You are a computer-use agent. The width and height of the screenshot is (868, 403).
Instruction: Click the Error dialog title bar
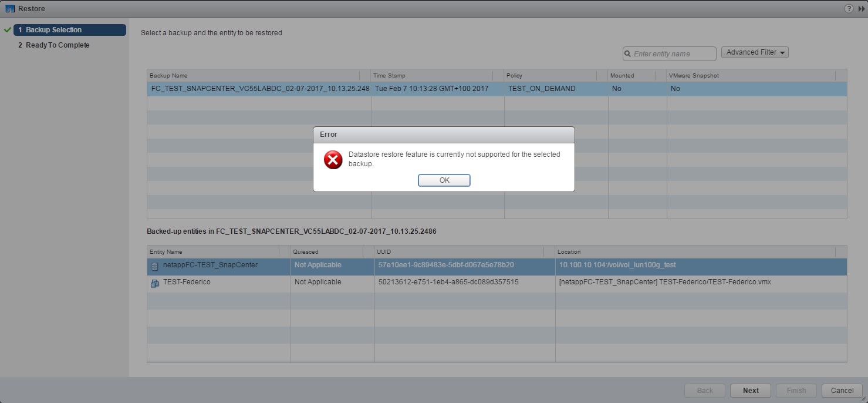click(444, 135)
